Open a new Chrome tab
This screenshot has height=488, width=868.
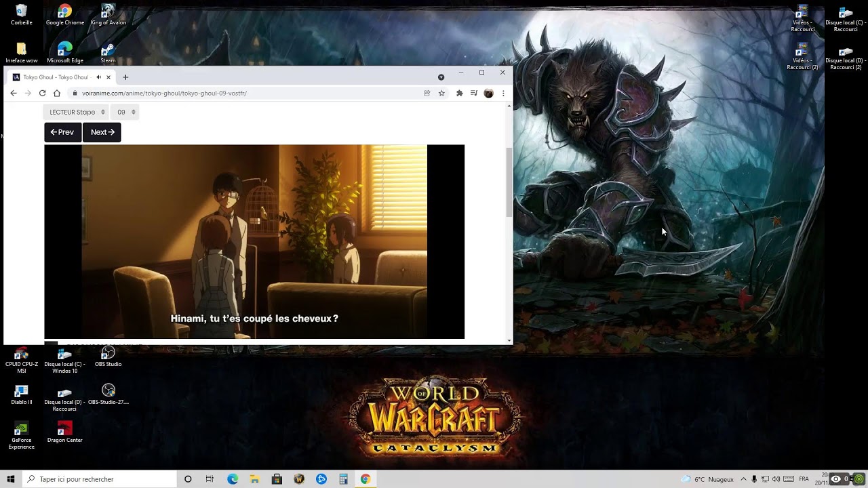click(x=125, y=77)
